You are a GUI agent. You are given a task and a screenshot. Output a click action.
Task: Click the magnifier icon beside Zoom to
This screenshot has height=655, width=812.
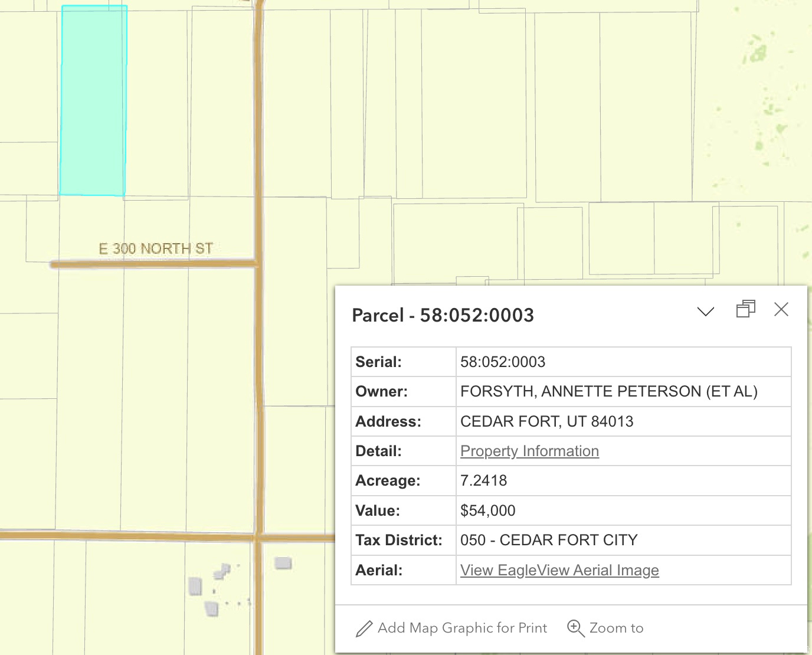575,628
